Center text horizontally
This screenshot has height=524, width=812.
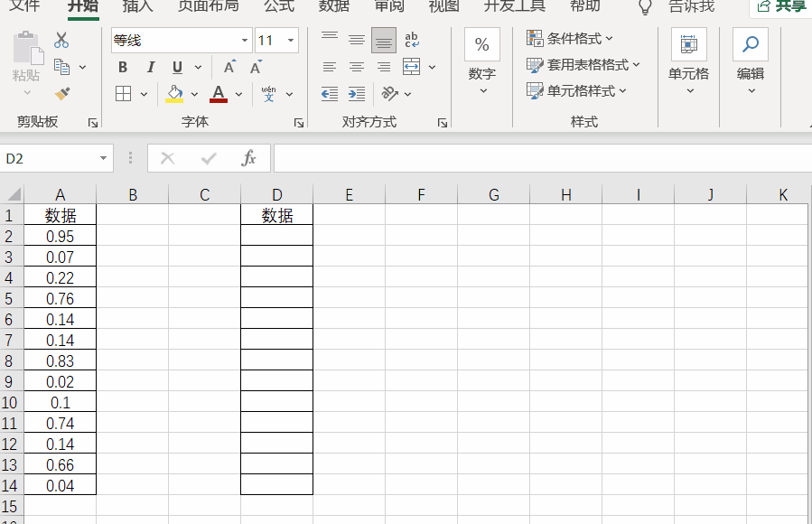[x=356, y=67]
